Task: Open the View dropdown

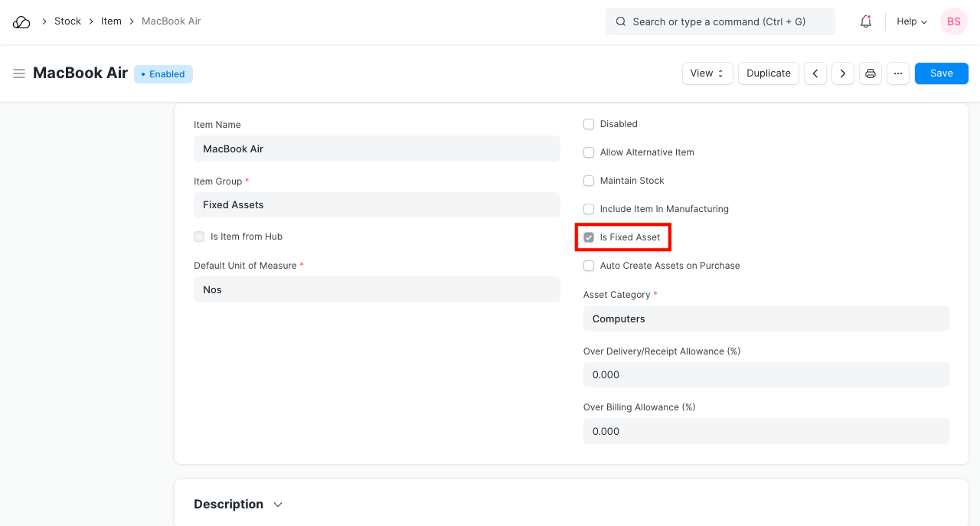Action: (x=707, y=74)
